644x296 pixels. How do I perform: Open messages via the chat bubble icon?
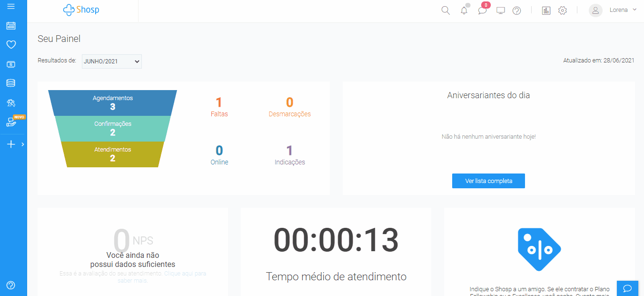482,10
